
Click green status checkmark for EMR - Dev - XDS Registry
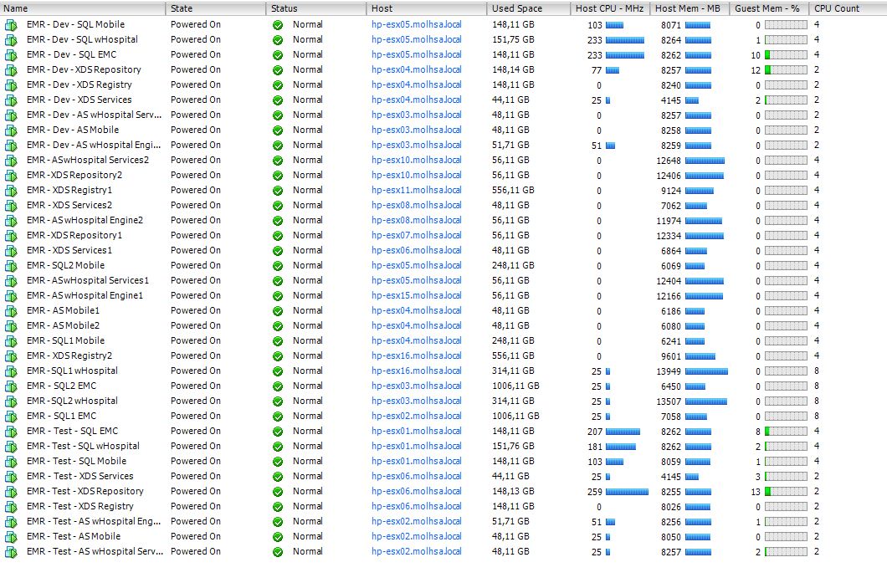[x=278, y=85]
